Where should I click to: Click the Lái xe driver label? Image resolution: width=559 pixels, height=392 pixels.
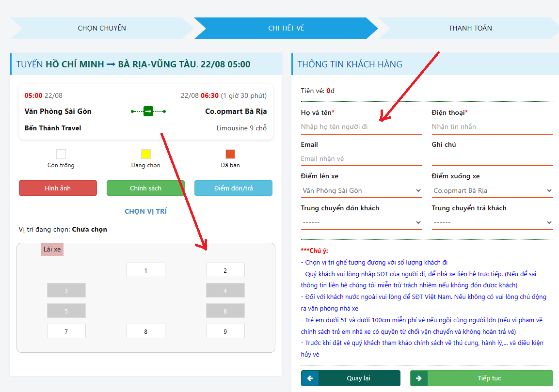(x=52, y=250)
